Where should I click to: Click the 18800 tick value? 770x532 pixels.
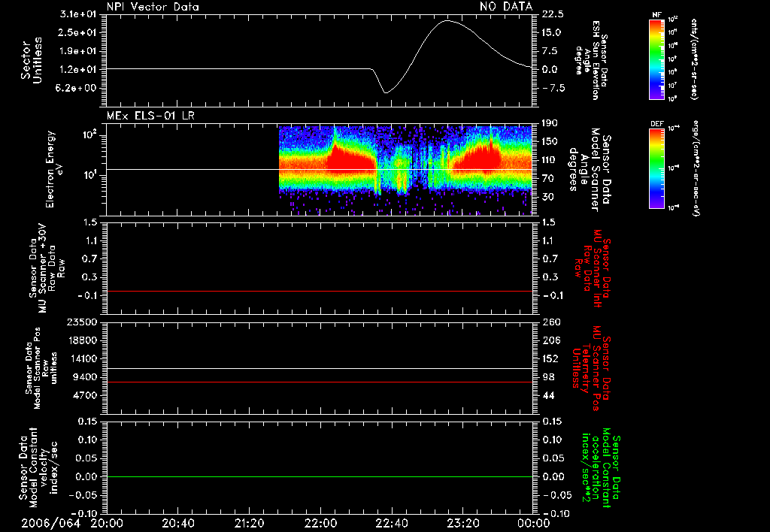tap(81, 340)
